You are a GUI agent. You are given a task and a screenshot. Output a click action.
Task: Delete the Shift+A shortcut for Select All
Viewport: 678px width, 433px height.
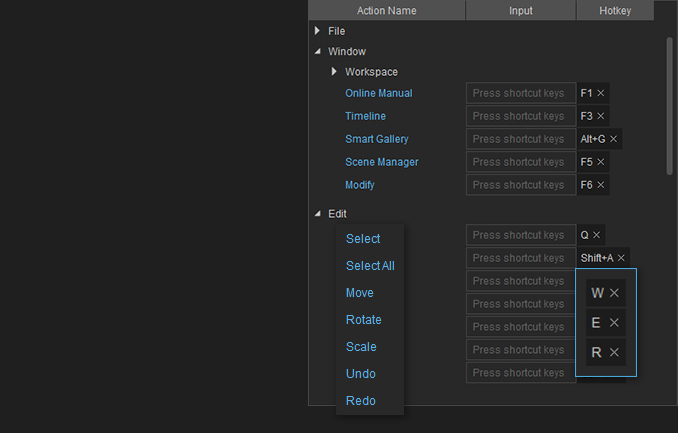(621, 258)
